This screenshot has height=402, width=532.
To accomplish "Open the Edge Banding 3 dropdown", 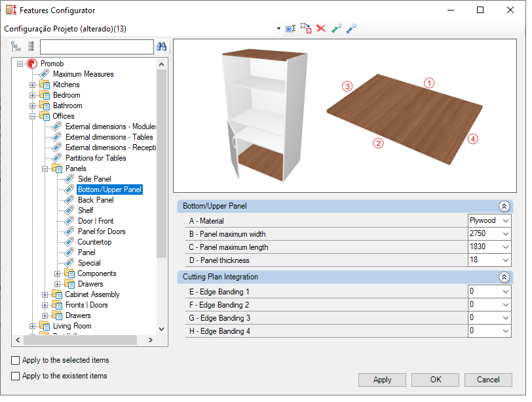I will (x=506, y=318).
